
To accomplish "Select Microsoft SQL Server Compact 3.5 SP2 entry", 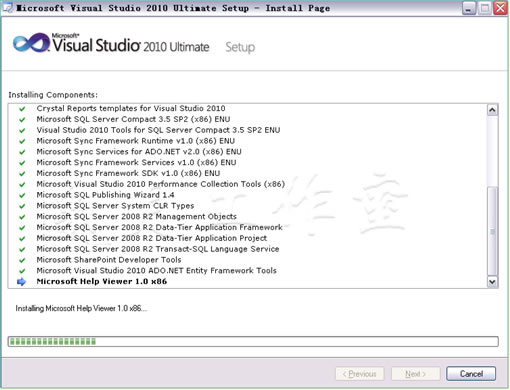I will tap(133, 119).
